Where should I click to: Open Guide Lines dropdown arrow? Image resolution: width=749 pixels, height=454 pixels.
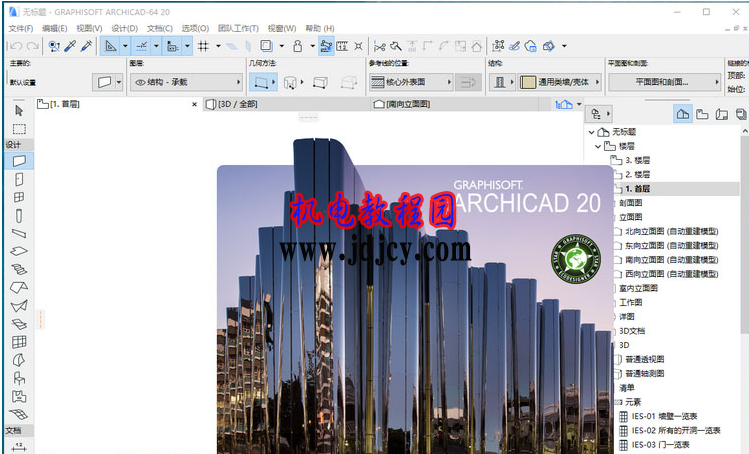[125, 46]
